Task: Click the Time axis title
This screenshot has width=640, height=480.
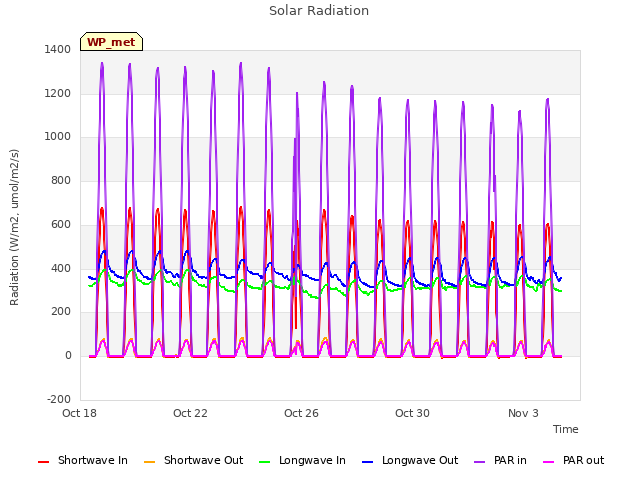Action: click(566, 429)
